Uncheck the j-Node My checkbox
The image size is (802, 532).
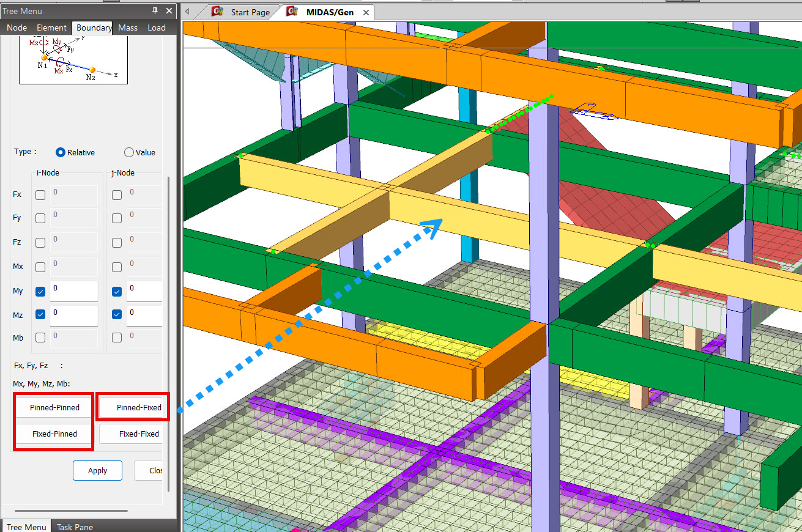117,292
